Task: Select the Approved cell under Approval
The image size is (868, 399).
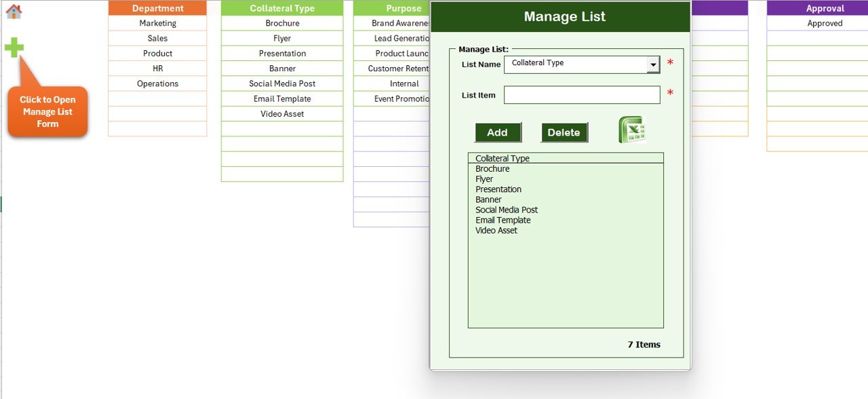Action: pyautogui.click(x=825, y=22)
